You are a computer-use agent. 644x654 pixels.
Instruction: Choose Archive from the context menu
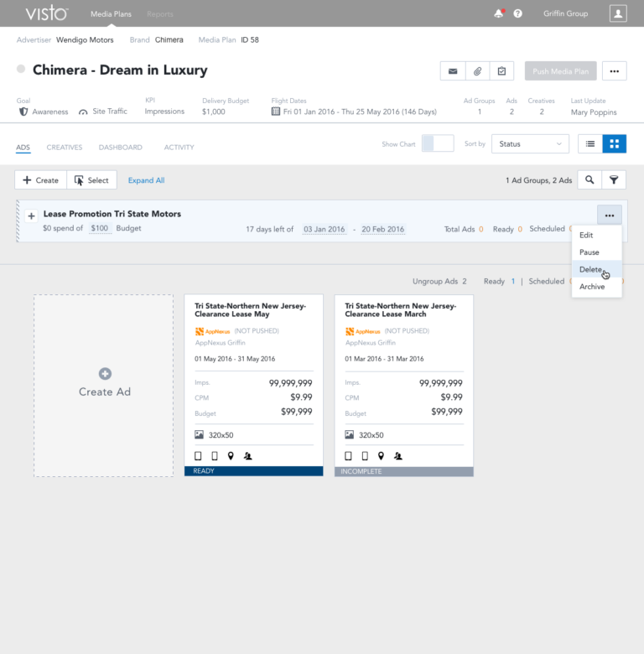pos(597,287)
